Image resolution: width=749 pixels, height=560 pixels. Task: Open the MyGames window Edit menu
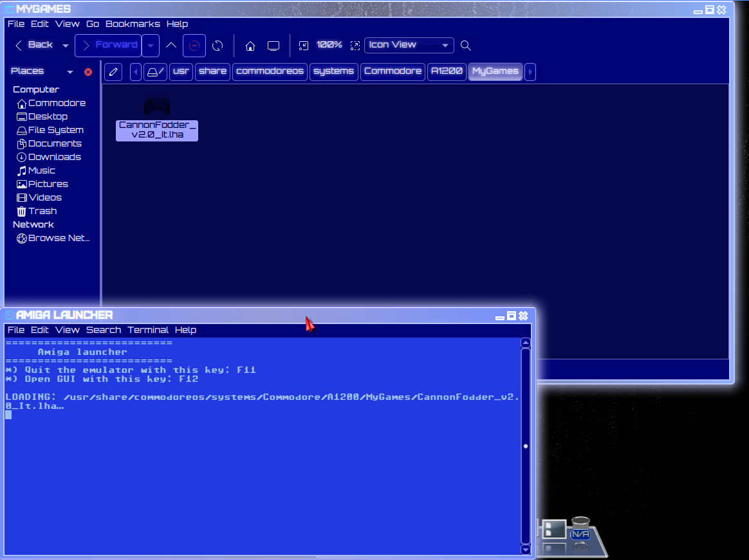(x=40, y=24)
